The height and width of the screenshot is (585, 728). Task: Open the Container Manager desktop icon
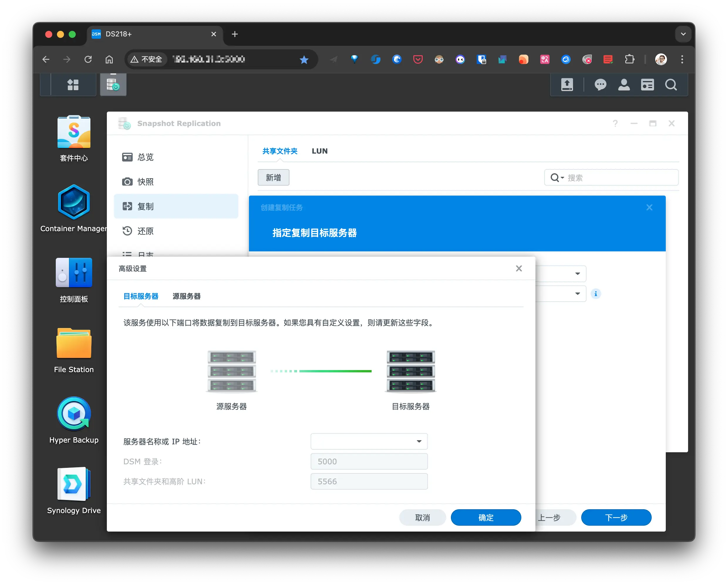pyautogui.click(x=74, y=202)
